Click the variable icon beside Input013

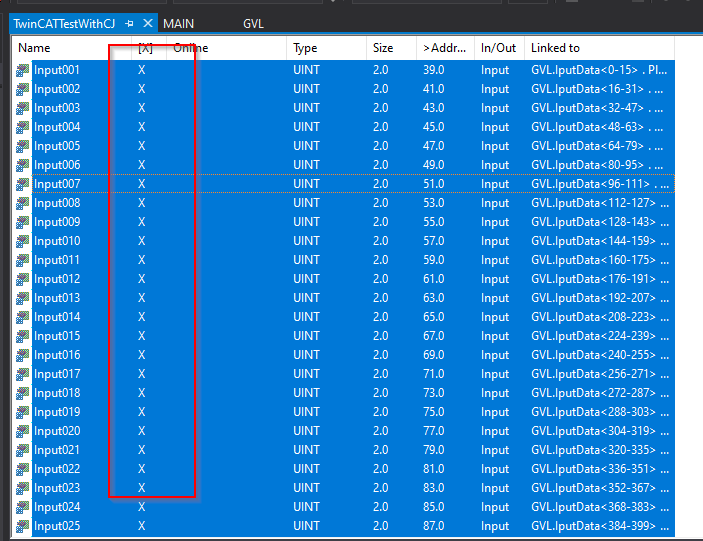[22, 298]
